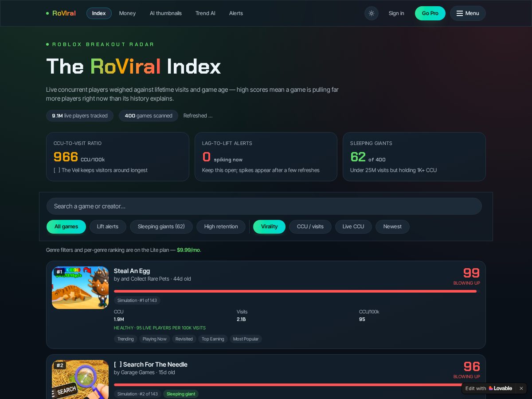This screenshot has width=532, height=399.
Task: Open the AI thumbnails tab
Action: tap(166, 13)
